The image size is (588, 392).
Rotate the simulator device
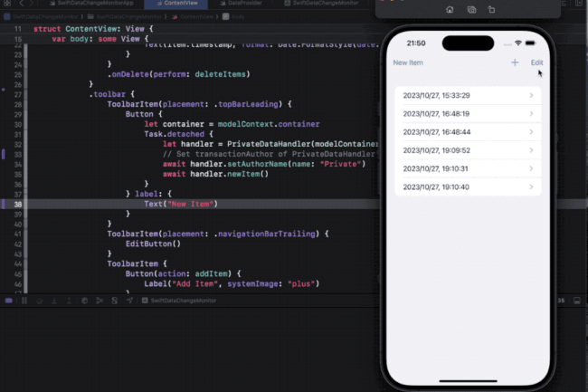(x=492, y=9)
